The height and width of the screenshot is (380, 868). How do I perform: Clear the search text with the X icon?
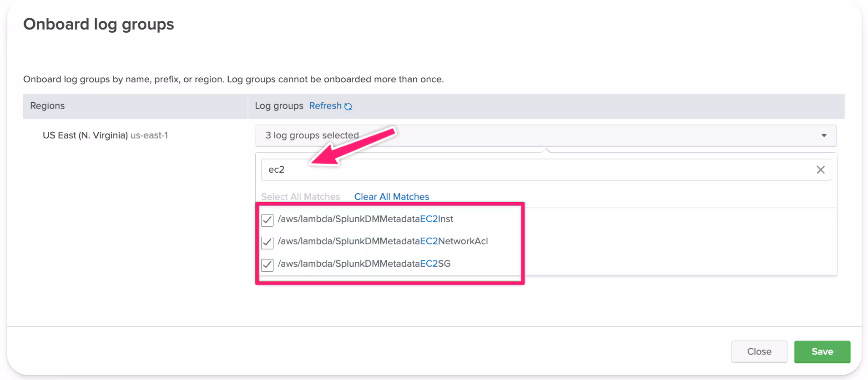coord(820,170)
